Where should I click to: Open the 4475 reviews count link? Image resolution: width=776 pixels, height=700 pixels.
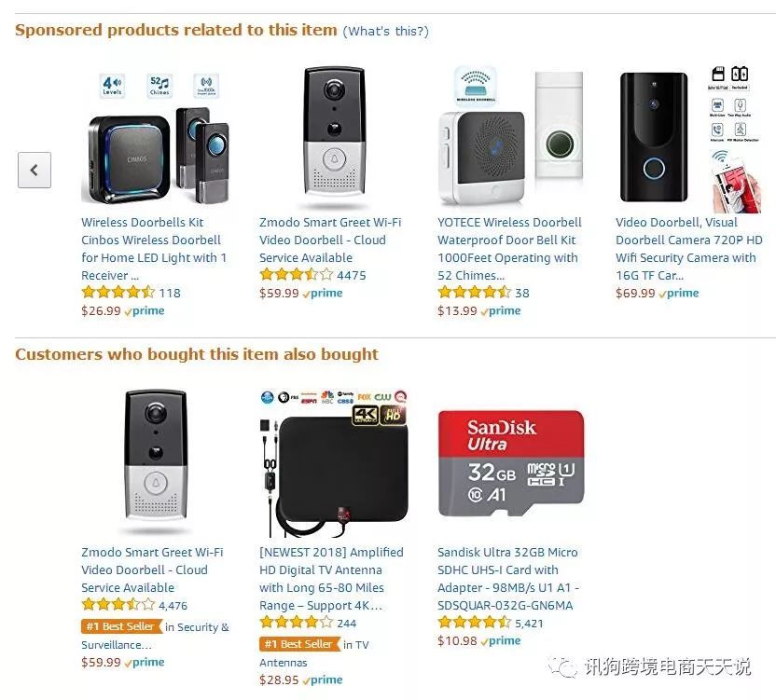tap(352, 275)
